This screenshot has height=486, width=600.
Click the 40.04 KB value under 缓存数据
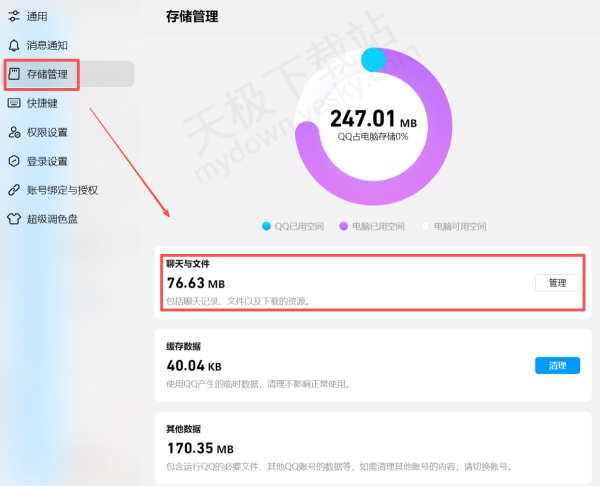pyautogui.click(x=194, y=366)
